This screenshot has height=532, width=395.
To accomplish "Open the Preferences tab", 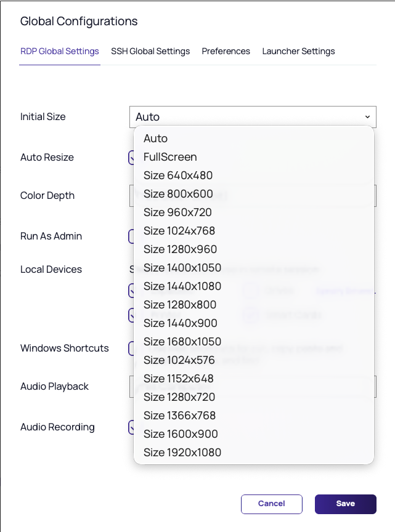I will tap(226, 51).
